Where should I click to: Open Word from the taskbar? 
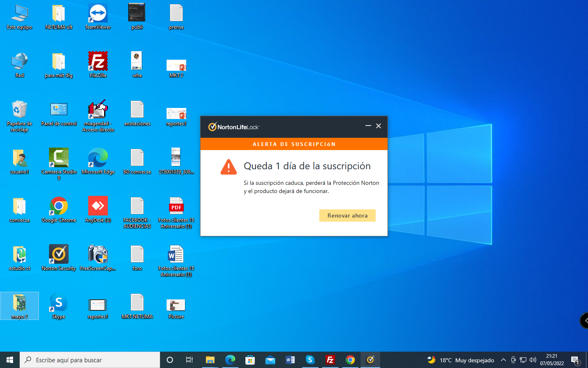click(x=290, y=360)
